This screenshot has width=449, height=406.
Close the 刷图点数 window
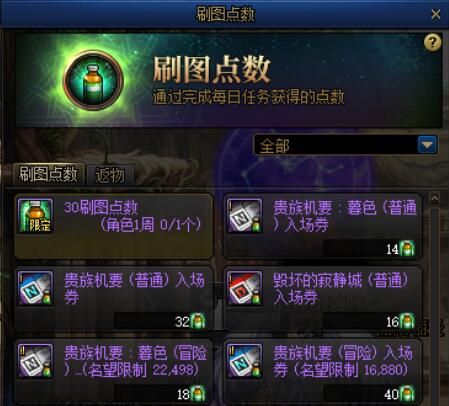pos(435,14)
